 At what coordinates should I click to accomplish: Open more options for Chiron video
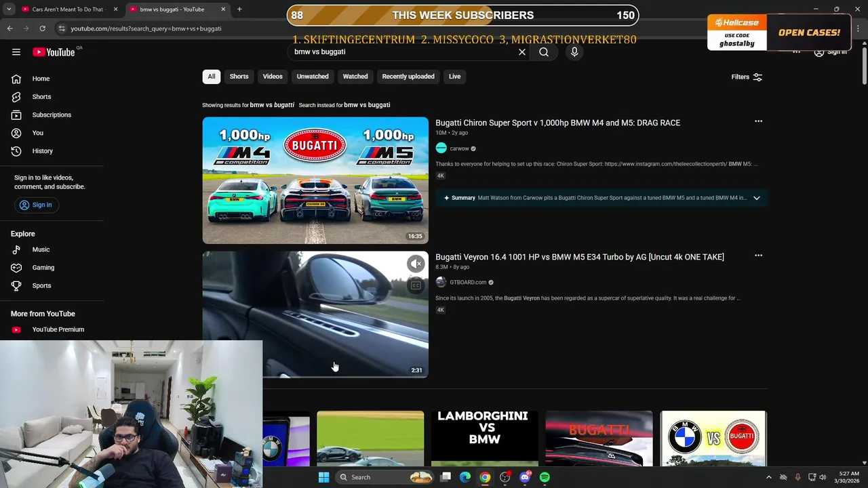(x=758, y=121)
